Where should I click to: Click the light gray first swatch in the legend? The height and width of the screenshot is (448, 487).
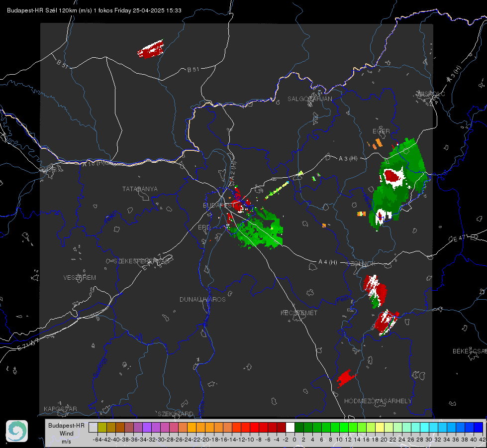(x=93, y=427)
